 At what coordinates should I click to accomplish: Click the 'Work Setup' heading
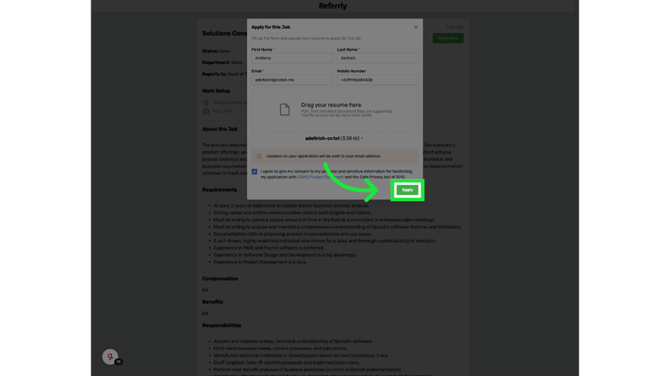(216, 91)
